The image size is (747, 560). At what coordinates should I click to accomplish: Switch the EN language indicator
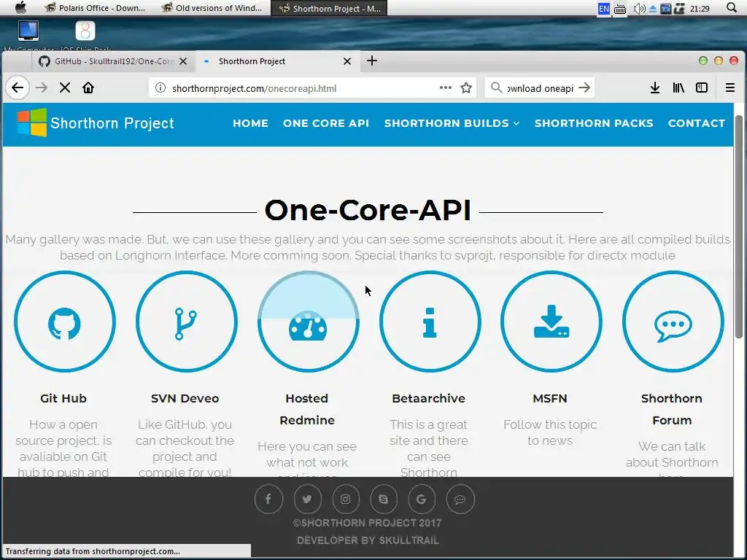point(603,8)
